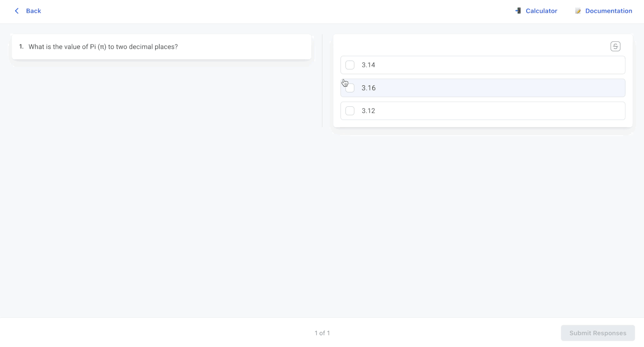Image resolution: width=644 pixels, height=347 pixels.
Task: Click the notepad icon beside Documentation
Action: tap(578, 11)
